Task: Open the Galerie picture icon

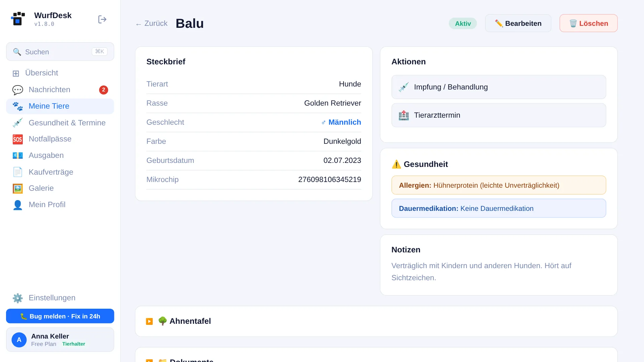Action: 17,188
